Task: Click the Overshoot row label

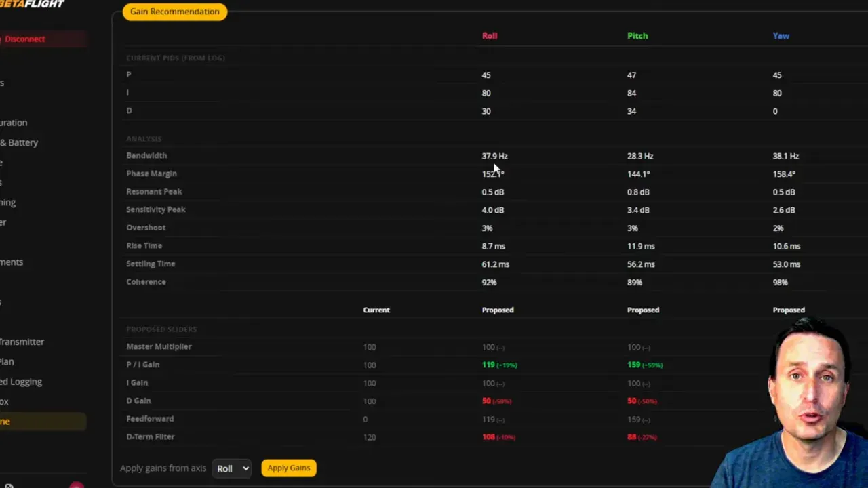Action: [x=146, y=228]
